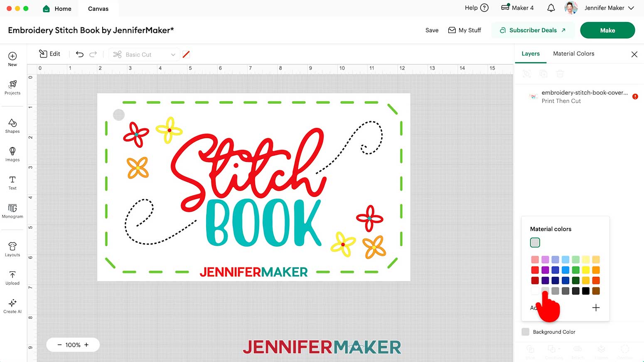Viewport: 644px width, 362px height.
Task: Open the New project tool
Action: pyautogui.click(x=12, y=59)
